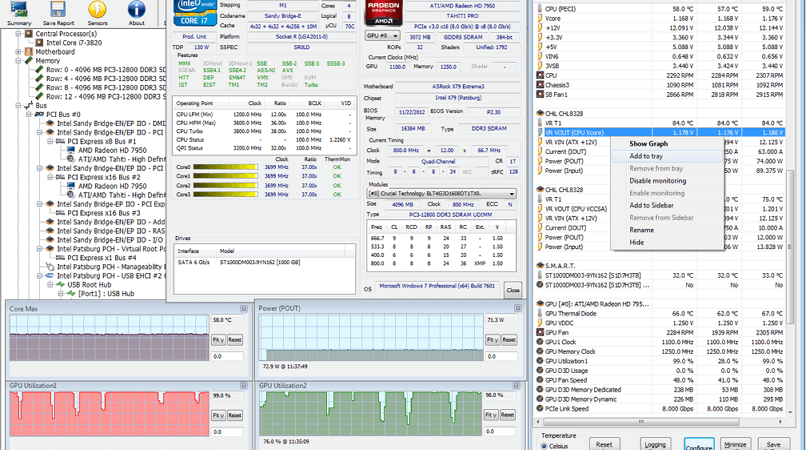Viewport: 806px width, 450px height.
Task: Click the PCIe Link Speed sensor icon
Action: pos(540,408)
